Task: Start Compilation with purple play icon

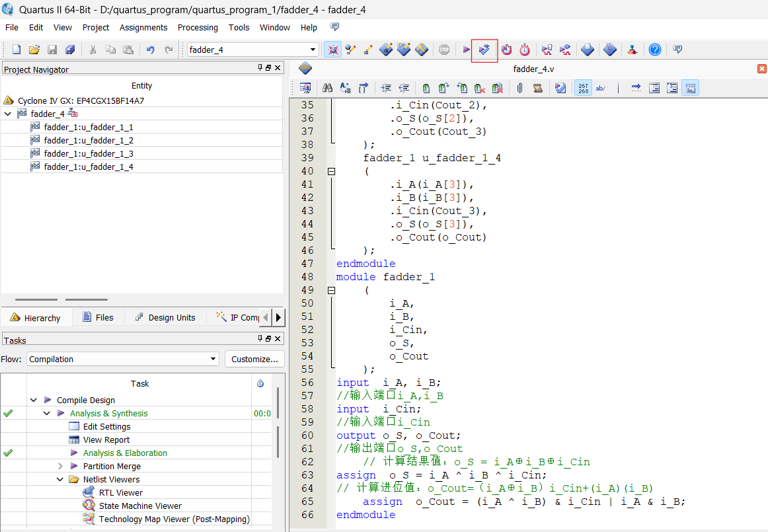Action: (467, 50)
